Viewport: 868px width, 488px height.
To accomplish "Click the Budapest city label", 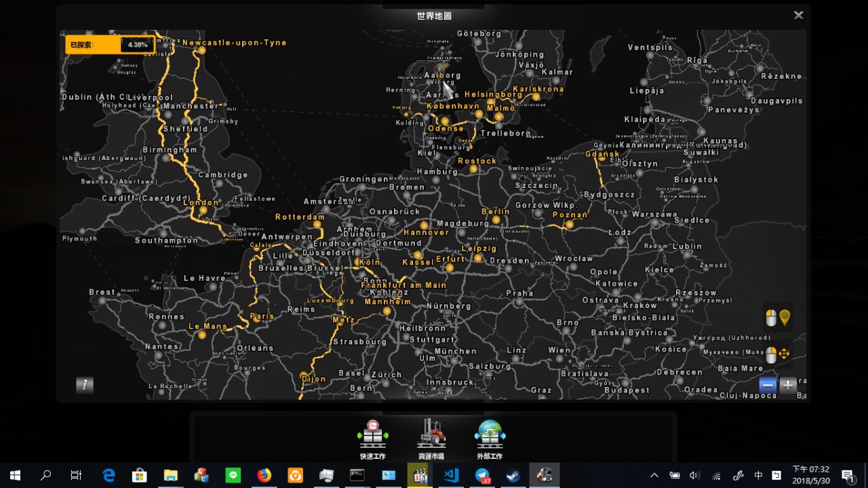I will click(627, 390).
